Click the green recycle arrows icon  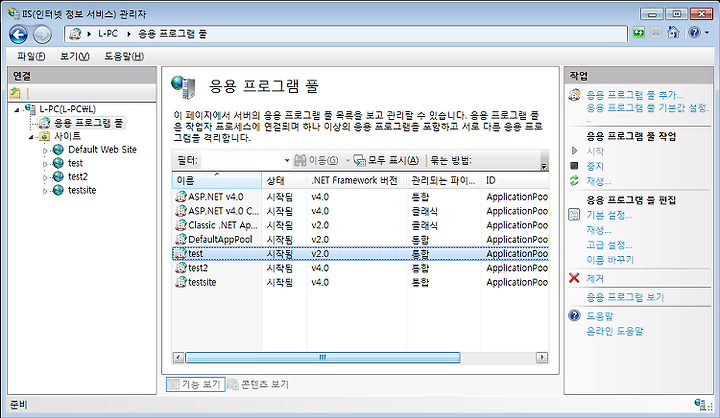click(x=574, y=181)
